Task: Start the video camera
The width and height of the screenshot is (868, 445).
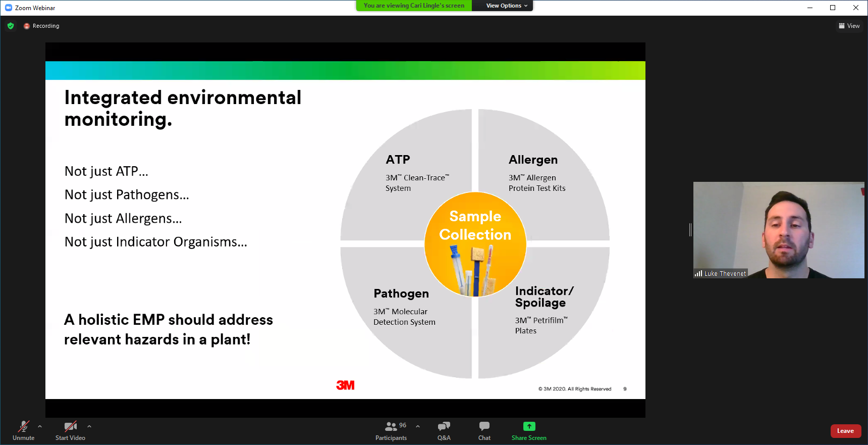Action: pos(70,431)
